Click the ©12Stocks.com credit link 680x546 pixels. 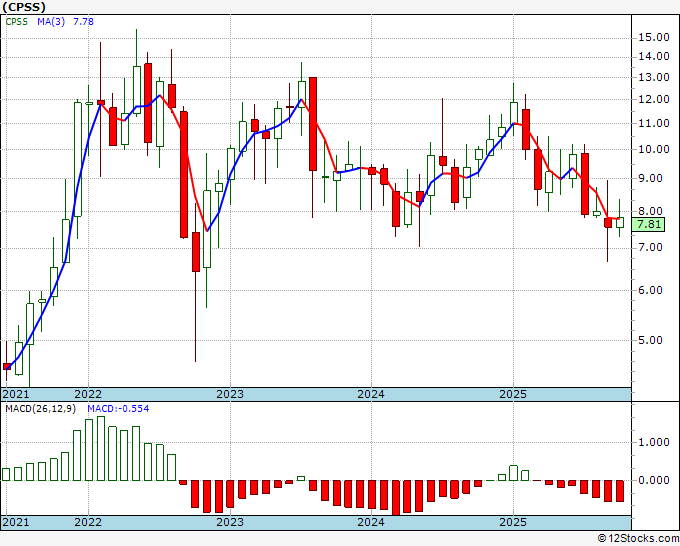(x=638, y=539)
